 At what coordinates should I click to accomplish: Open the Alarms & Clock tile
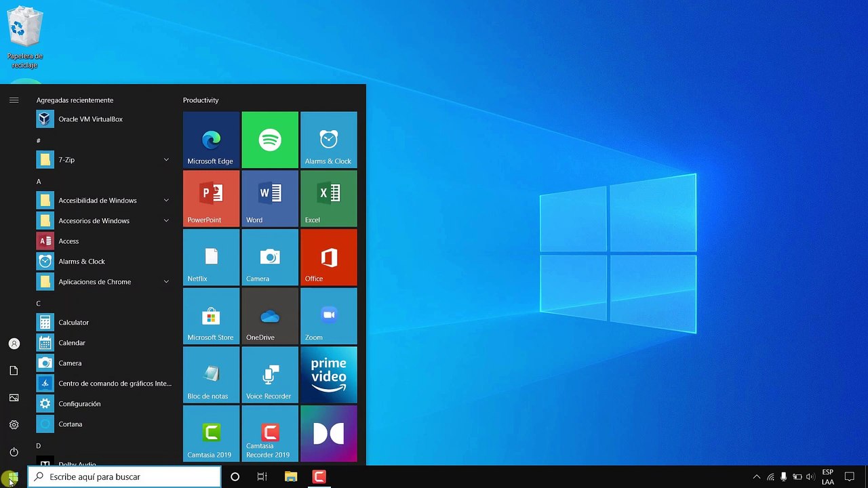(329, 140)
